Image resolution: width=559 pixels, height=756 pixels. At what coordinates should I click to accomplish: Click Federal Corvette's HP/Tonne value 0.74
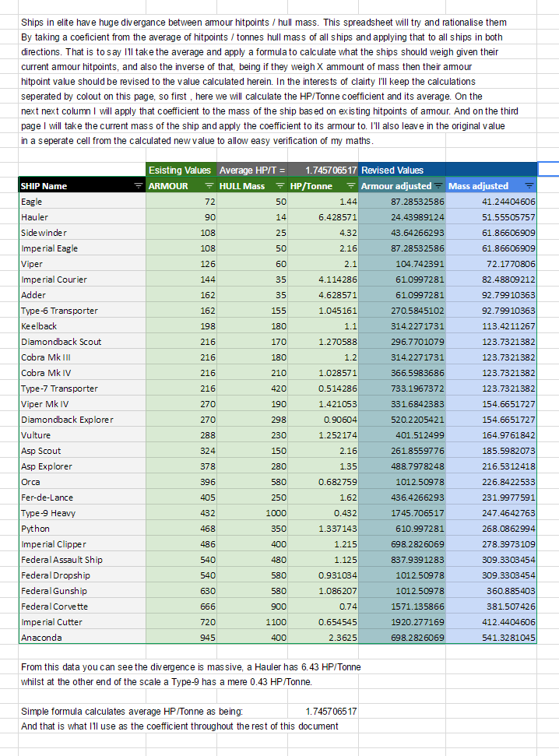[x=323, y=607]
